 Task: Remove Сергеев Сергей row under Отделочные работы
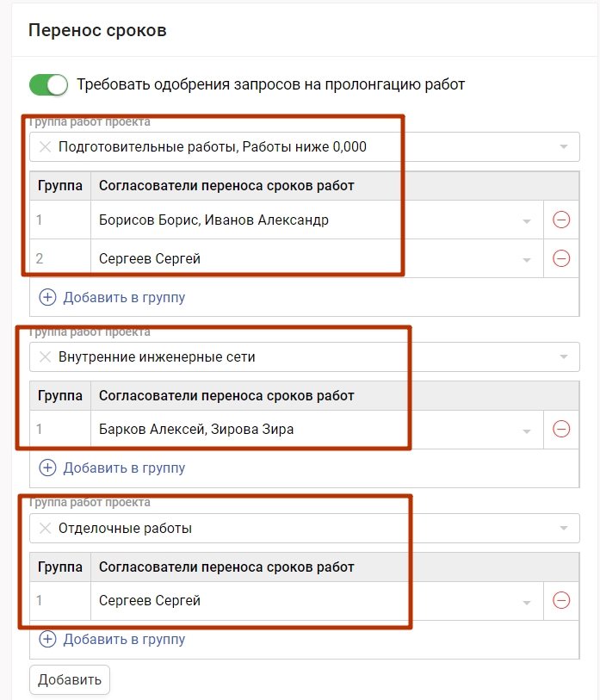(561, 600)
